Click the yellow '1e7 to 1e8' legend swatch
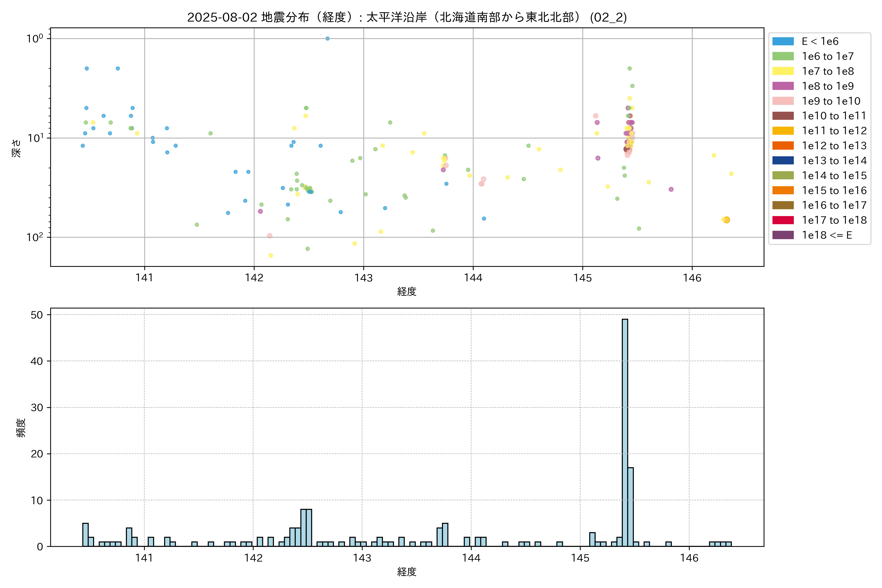This screenshot has height=588, width=882. (783, 71)
